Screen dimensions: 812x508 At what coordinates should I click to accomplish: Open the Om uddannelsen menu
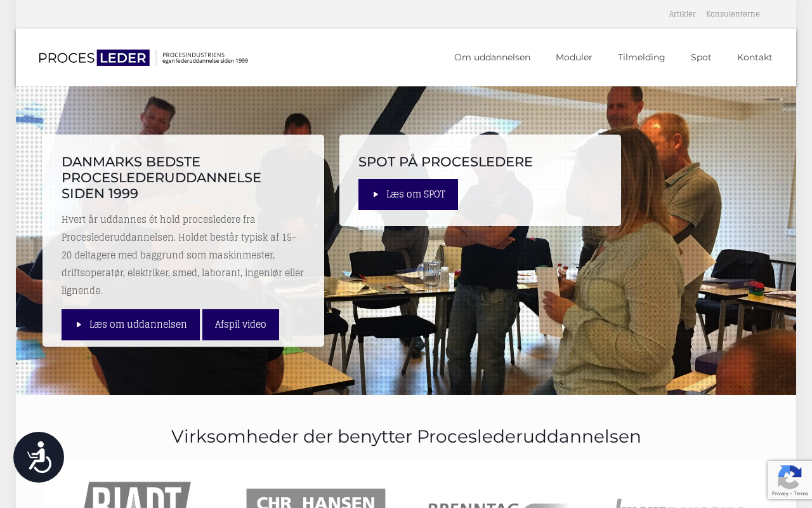pos(492,57)
